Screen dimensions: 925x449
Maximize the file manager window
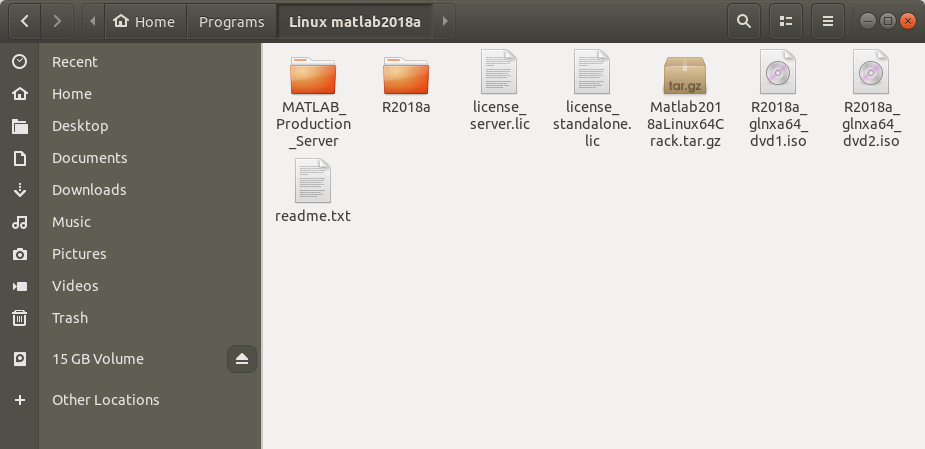[x=888, y=22]
